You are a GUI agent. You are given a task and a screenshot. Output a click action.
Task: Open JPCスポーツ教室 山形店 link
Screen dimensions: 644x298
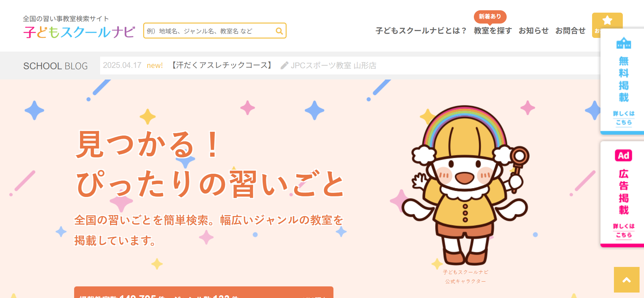tap(333, 66)
